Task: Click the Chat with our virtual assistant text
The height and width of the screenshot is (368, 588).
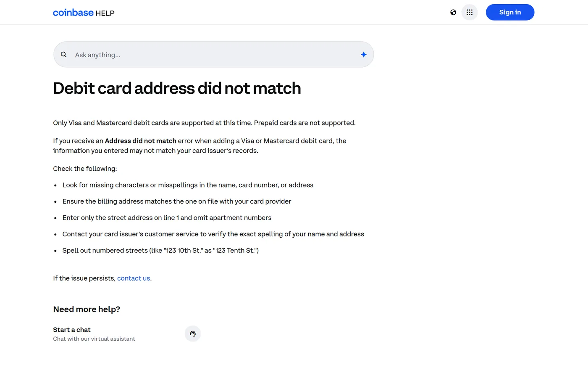Action: click(x=94, y=339)
